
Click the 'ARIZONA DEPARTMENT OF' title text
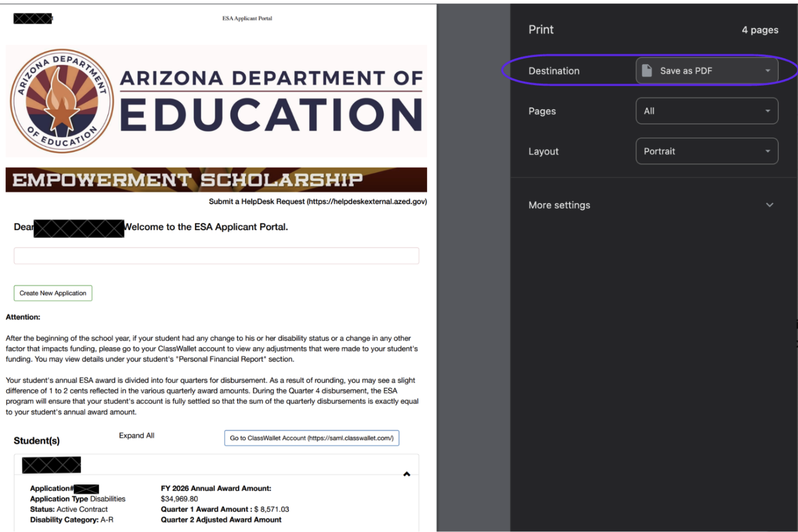(x=272, y=78)
